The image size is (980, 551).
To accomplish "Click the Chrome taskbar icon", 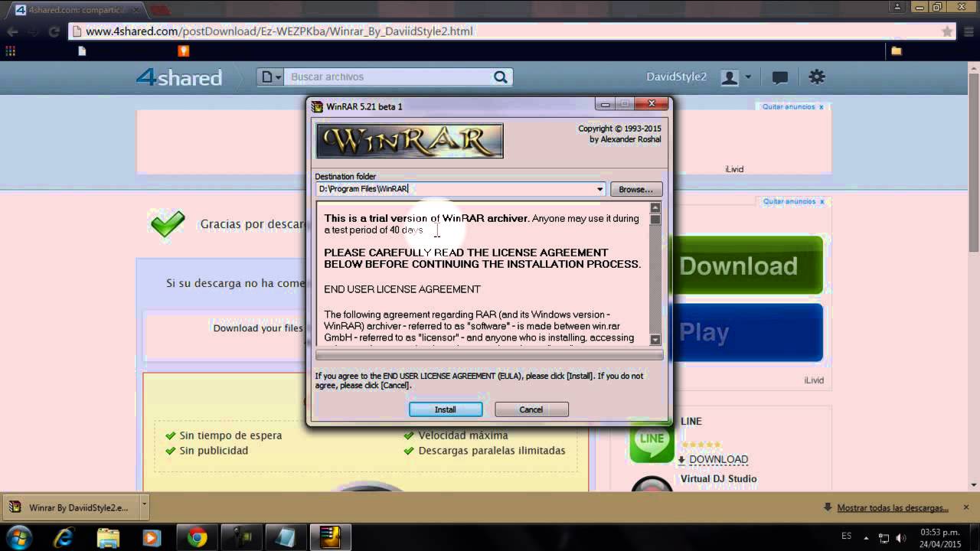I will [198, 537].
